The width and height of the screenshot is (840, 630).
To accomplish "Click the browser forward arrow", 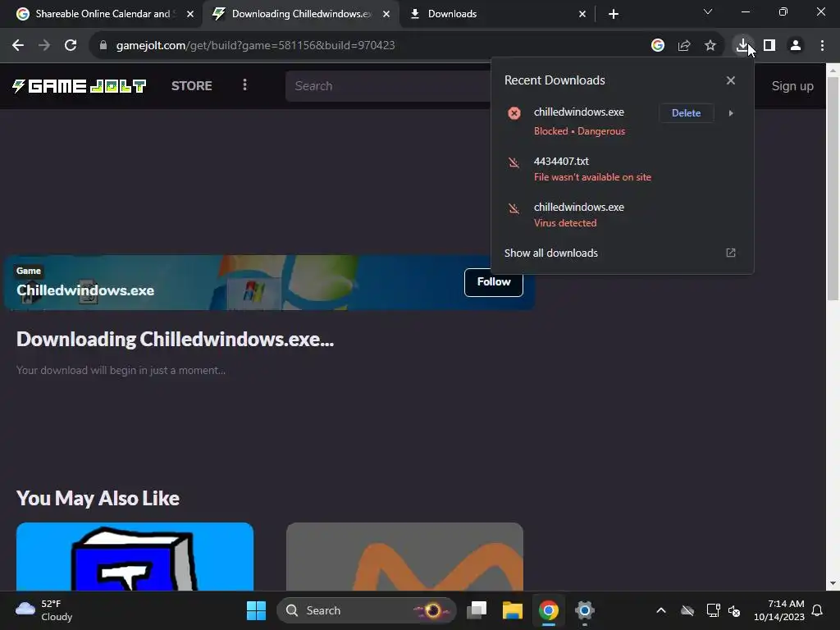I will pos(44,46).
